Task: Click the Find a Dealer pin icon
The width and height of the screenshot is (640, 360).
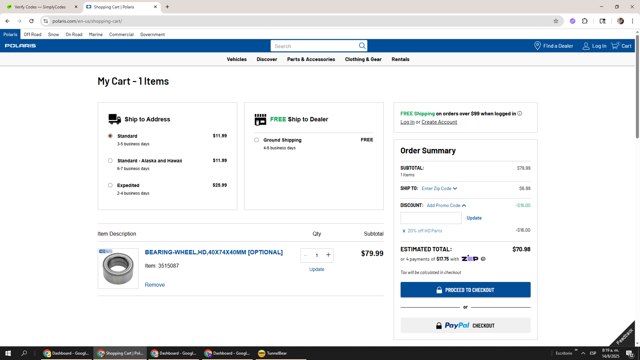Action: (537, 46)
